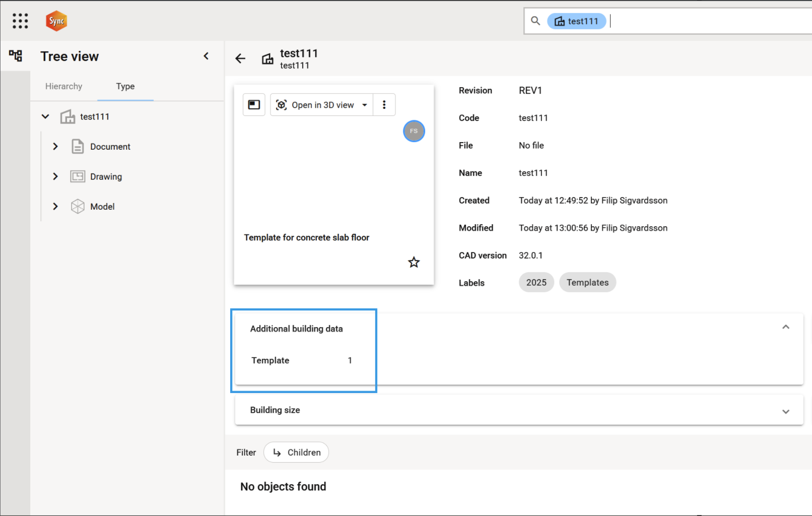Mark test111 as favorite with star
Viewport: 812px width, 516px height.
click(x=414, y=262)
